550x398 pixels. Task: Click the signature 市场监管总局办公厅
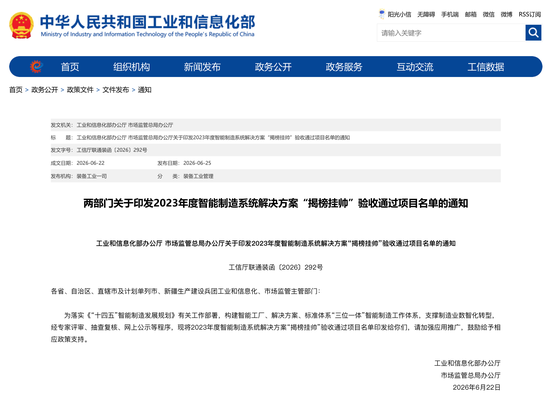(471, 375)
